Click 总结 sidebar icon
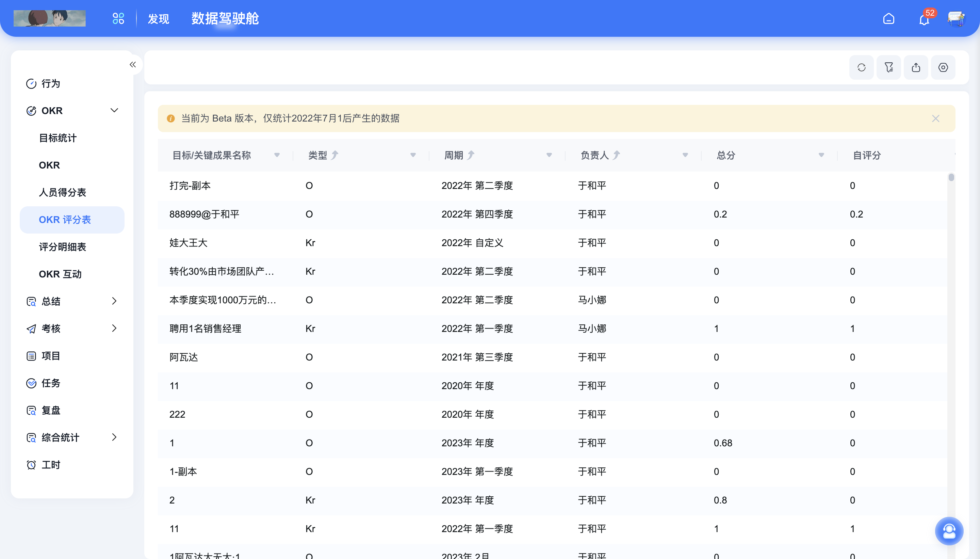This screenshot has height=559, width=980. [31, 301]
